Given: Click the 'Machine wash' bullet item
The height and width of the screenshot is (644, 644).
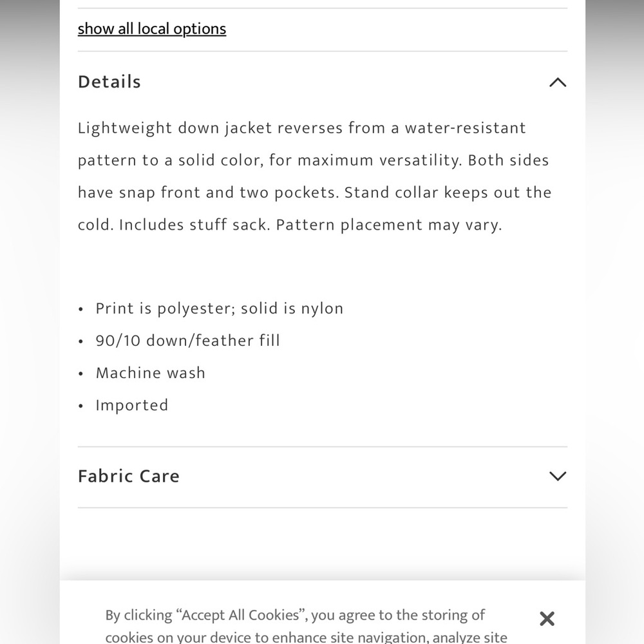Looking at the screenshot, I should coord(150,373).
